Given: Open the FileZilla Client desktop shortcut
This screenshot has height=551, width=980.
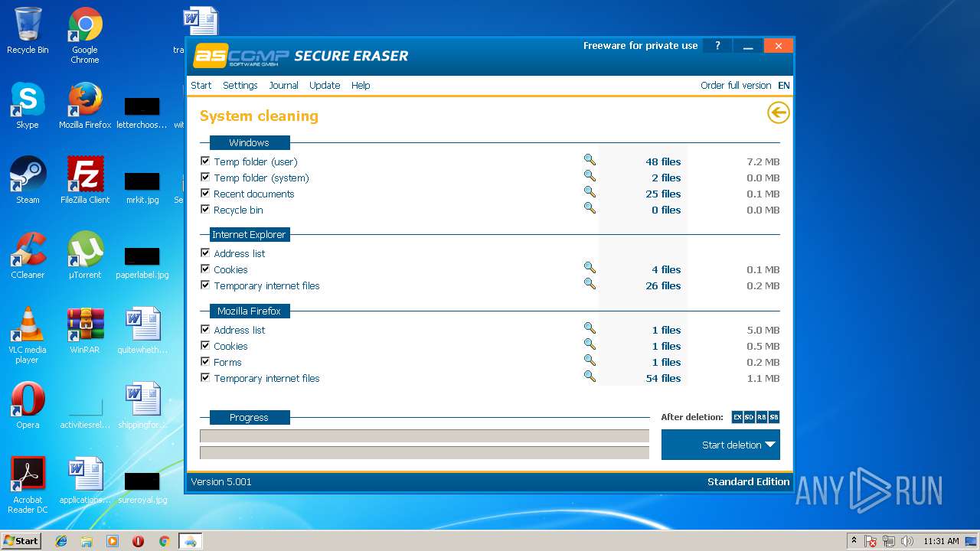Looking at the screenshot, I should tap(85, 181).
